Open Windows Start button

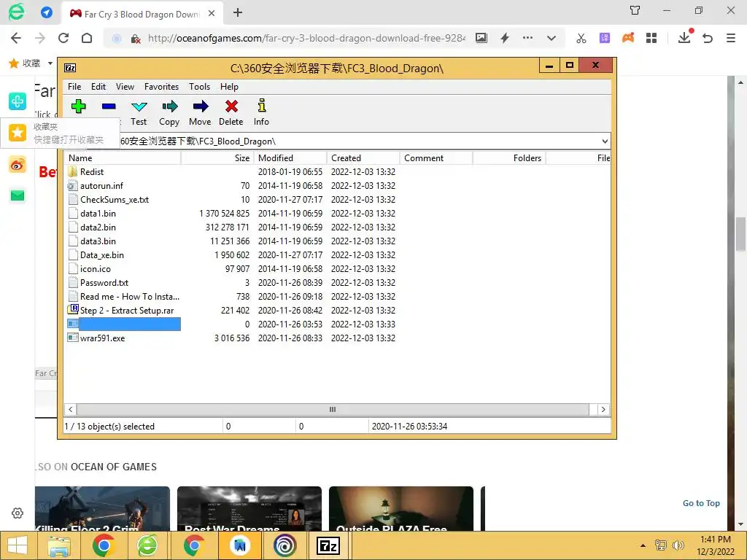(18, 545)
